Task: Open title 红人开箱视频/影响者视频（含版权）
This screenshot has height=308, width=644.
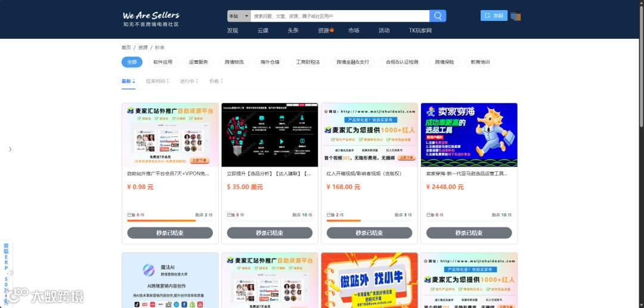Action: tap(364, 174)
